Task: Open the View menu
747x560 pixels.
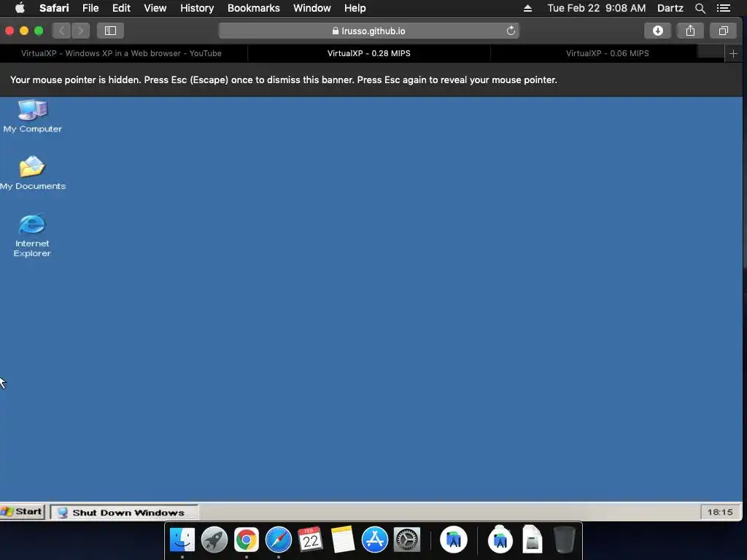Action: click(x=155, y=8)
